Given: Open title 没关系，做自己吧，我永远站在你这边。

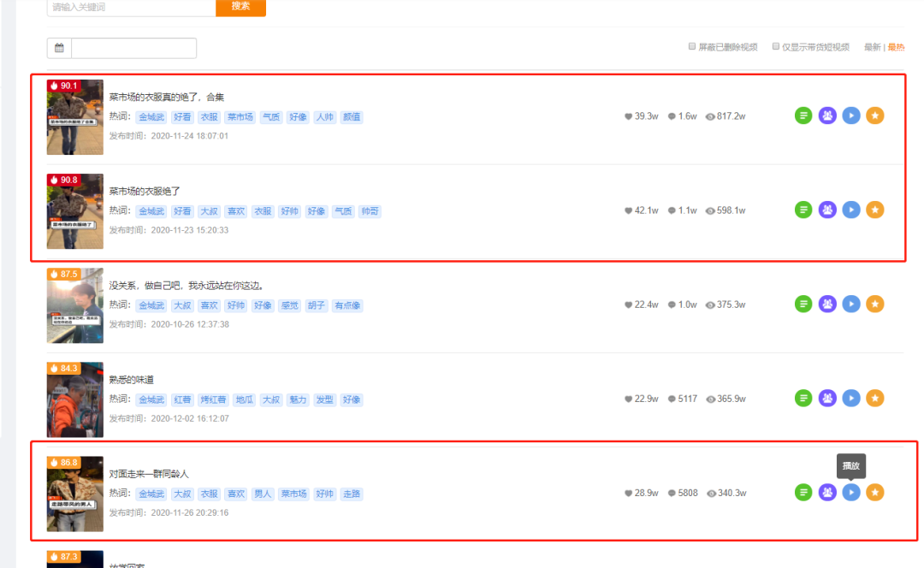Looking at the screenshot, I should 187,286.
